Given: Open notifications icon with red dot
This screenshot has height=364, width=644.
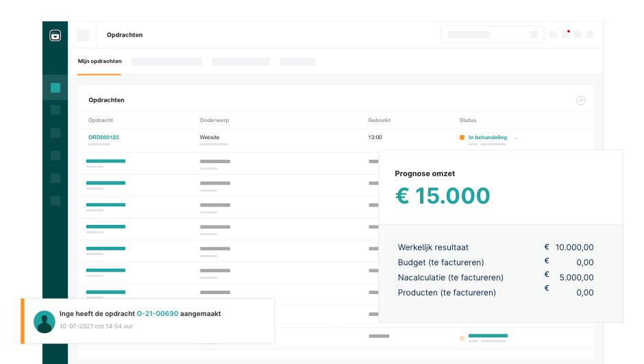Looking at the screenshot, I should [x=565, y=34].
